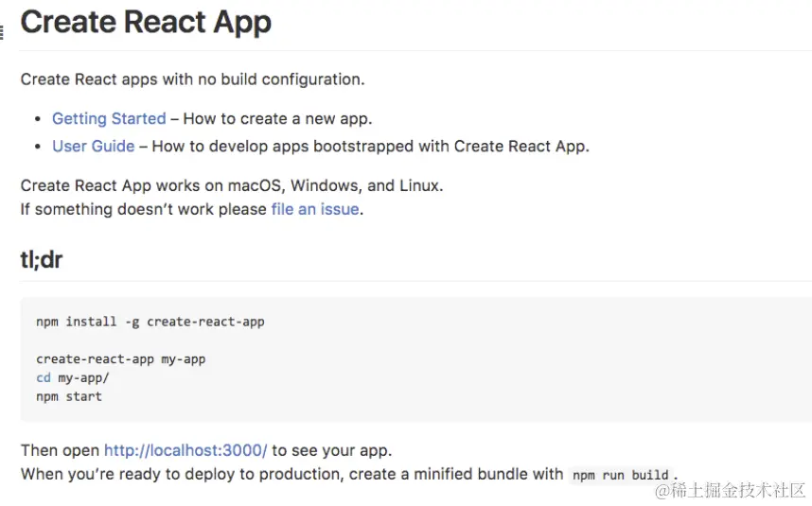Image resolution: width=812 pixels, height=506 pixels.
Task: Click the 'npm start' code line
Action: 69,397
